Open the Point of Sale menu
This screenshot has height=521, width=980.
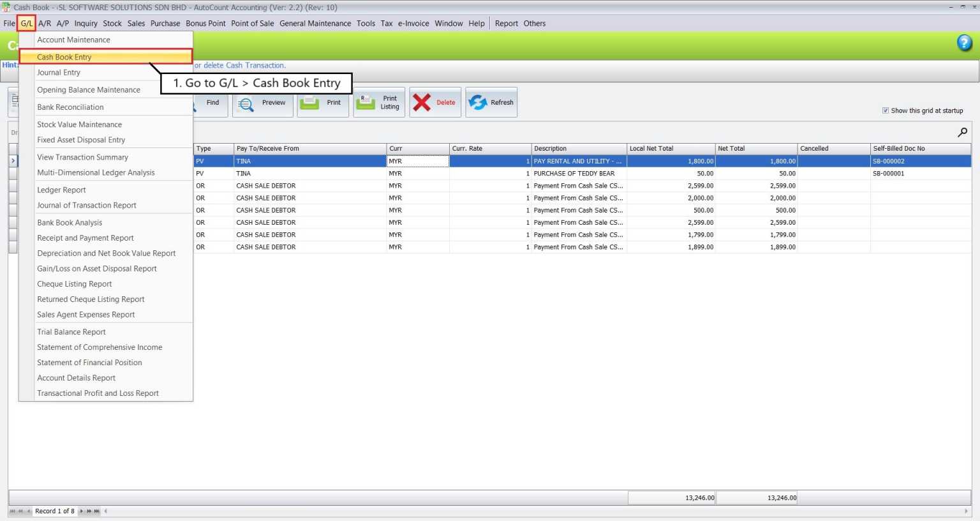253,24
